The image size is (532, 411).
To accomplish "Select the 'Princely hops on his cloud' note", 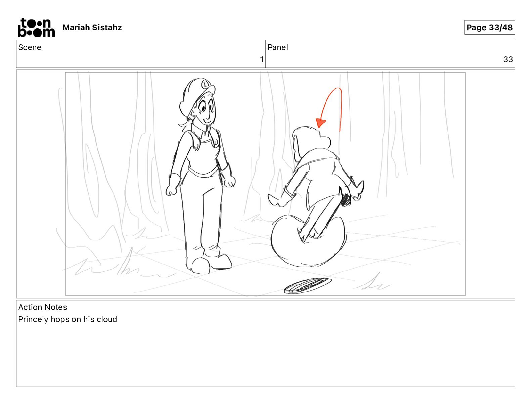I will point(68,319).
